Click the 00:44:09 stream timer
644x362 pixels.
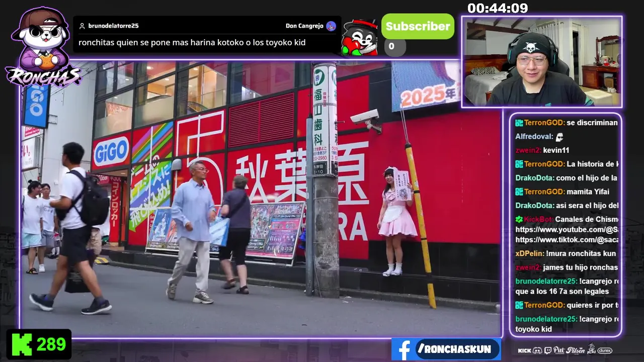coord(498,8)
